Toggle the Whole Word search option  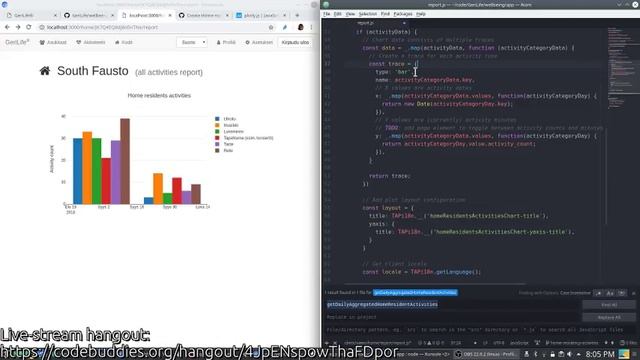tap(621, 293)
